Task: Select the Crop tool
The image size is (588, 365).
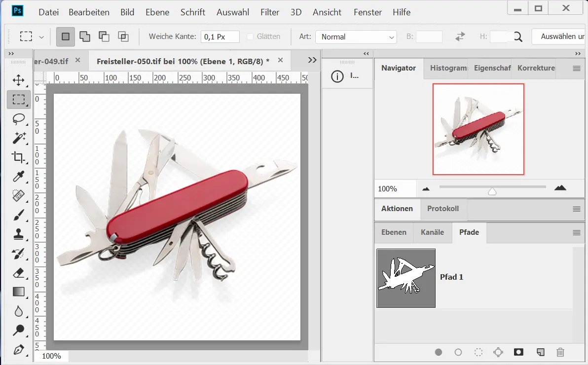Action: (x=18, y=157)
